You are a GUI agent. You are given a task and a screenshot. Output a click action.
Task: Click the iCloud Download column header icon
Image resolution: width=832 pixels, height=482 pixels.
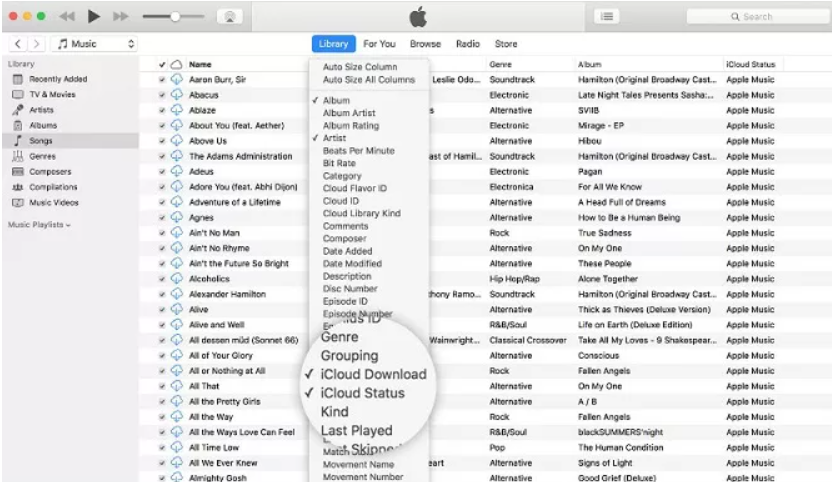point(176,64)
